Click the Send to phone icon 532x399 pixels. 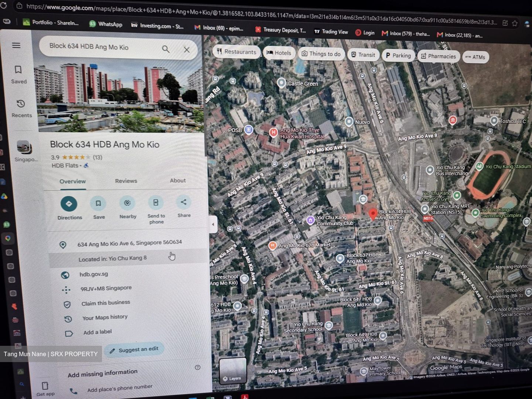(156, 202)
